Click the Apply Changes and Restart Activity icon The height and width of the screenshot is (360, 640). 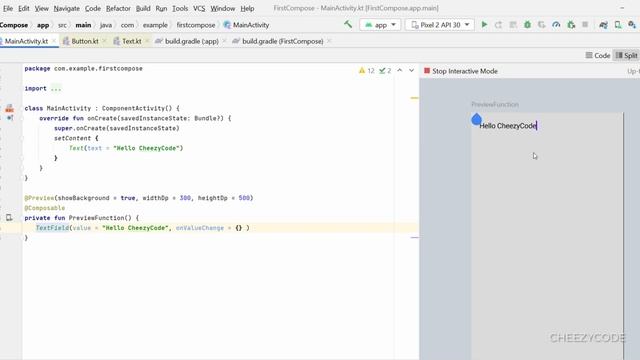498,25
